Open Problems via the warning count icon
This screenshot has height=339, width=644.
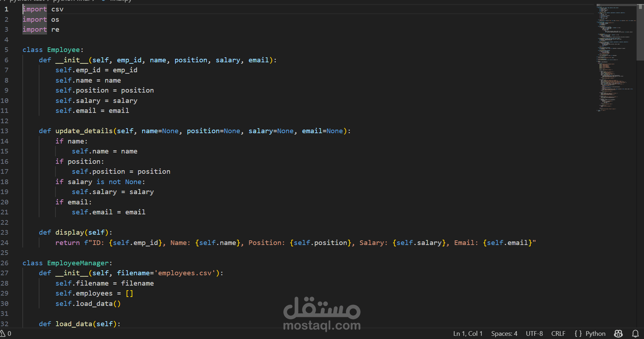pos(6,334)
